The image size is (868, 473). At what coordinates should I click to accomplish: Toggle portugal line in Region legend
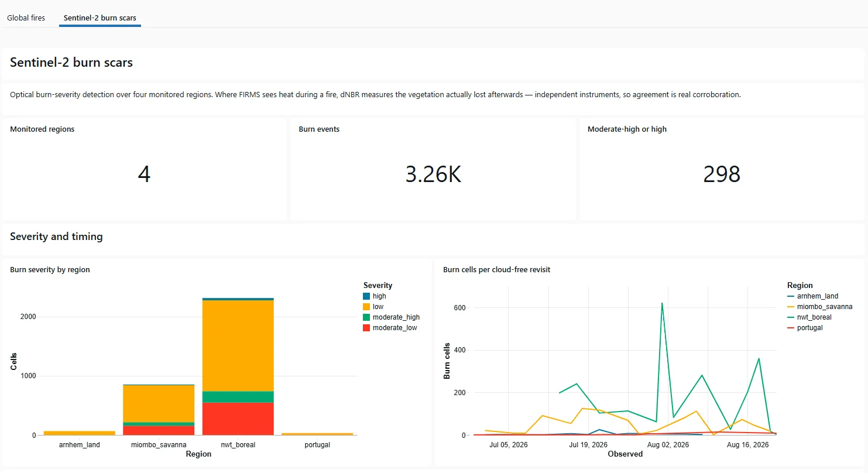[x=805, y=328]
